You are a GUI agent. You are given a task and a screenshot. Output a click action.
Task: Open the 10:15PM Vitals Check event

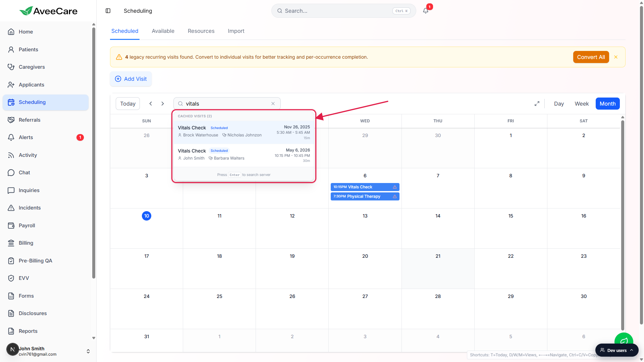365,187
